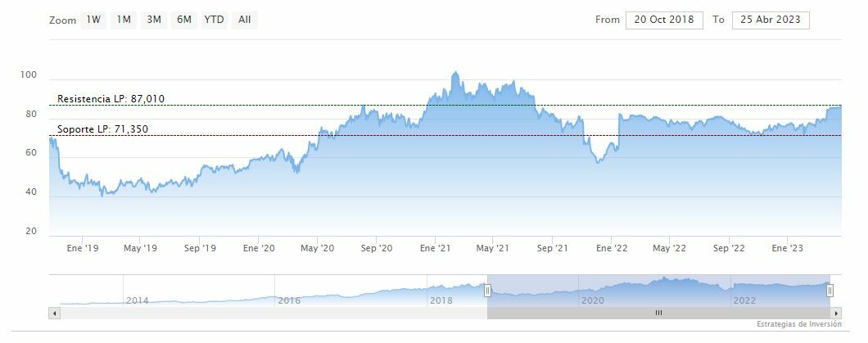The image size is (868, 343).
Task: Zoom to year-to-date with YTD
Action: pyautogui.click(x=215, y=20)
